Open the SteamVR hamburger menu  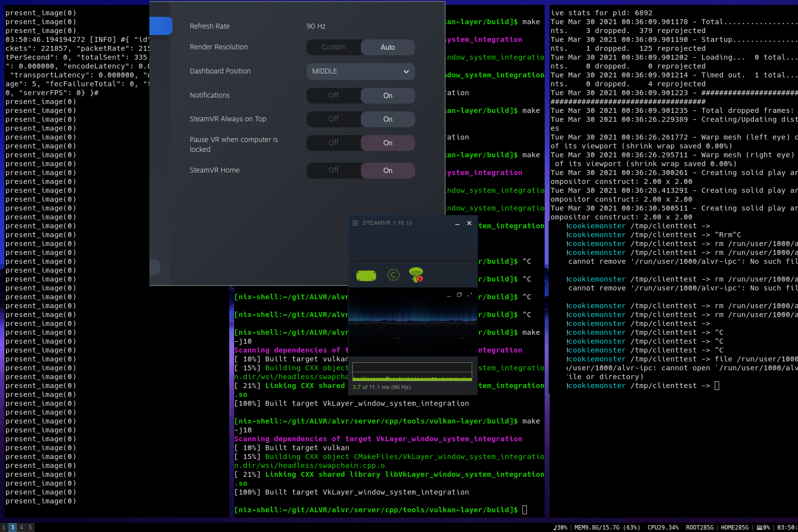coord(355,223)
